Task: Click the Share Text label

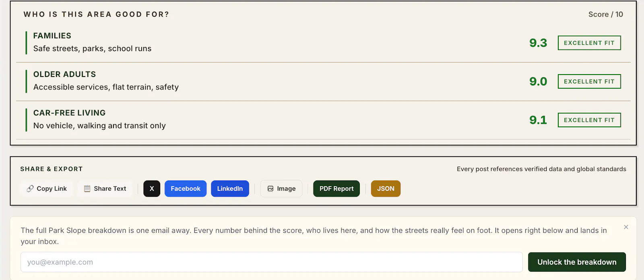Action: tap(110, 189)
